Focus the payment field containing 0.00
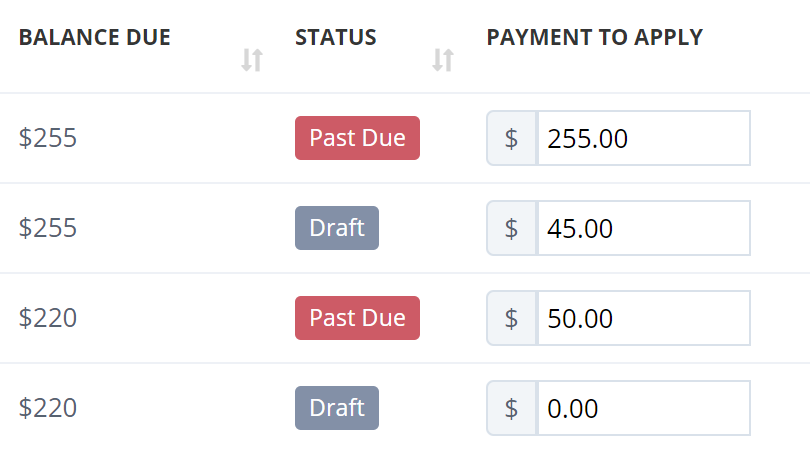The image size is (810, 469). coord(644,408)
